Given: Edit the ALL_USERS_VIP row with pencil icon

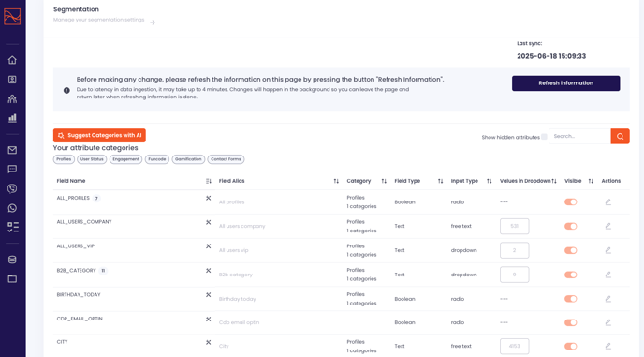Looking at the screenshot, I should (x=607, y=250).
